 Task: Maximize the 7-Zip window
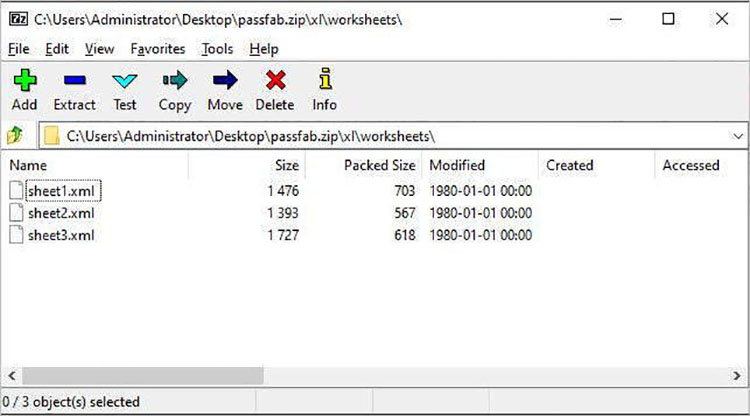(x=668, y=19)
